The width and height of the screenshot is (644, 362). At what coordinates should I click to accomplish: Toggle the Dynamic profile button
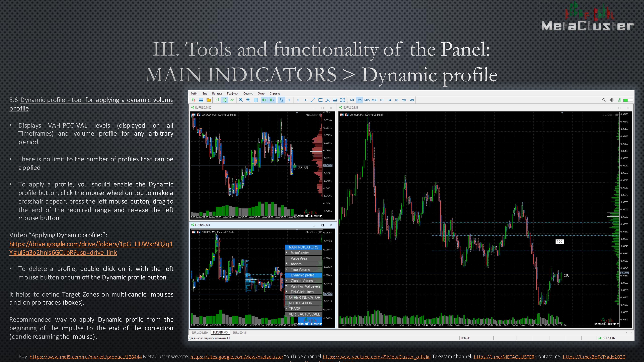303,275
